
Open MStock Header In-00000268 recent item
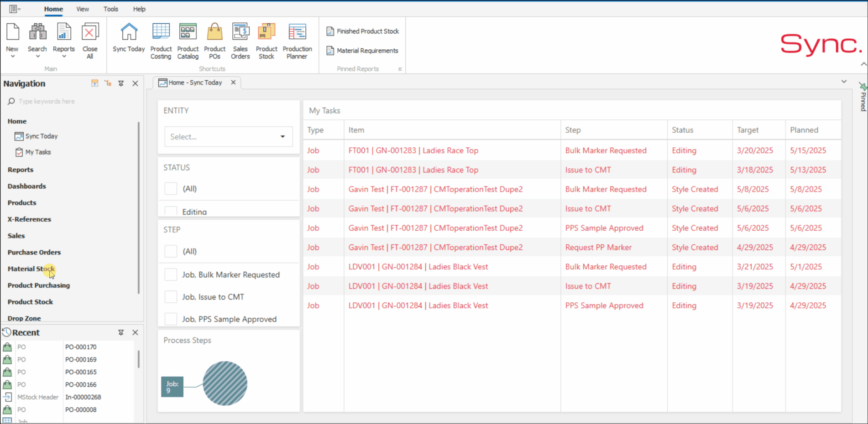click(68, 397)
